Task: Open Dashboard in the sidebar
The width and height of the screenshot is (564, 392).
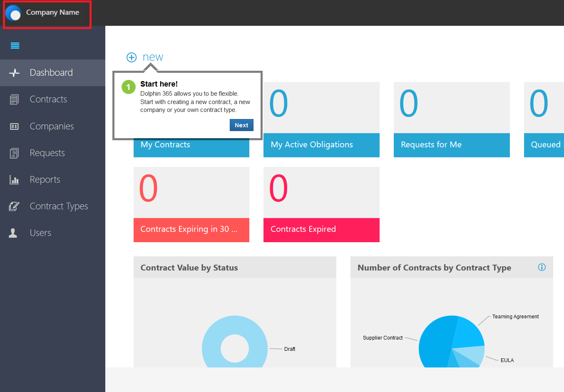Action: click(x=52, y=73)
